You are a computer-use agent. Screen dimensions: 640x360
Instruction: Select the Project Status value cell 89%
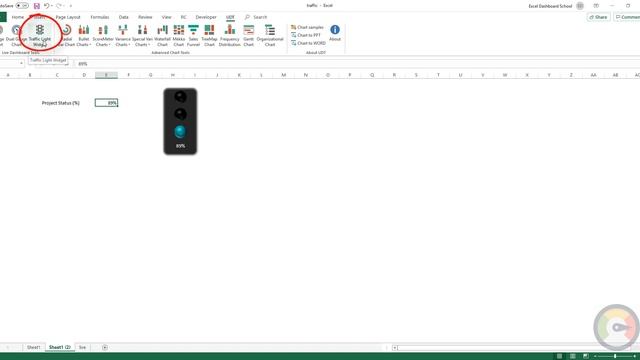pos(107,103)
